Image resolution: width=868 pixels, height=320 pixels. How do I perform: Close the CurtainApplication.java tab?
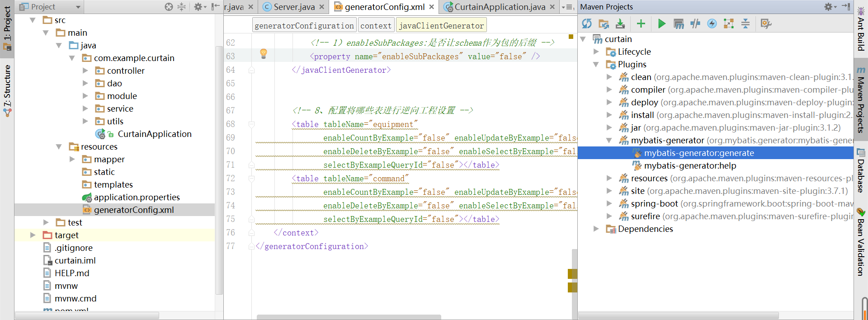(552, 7)
